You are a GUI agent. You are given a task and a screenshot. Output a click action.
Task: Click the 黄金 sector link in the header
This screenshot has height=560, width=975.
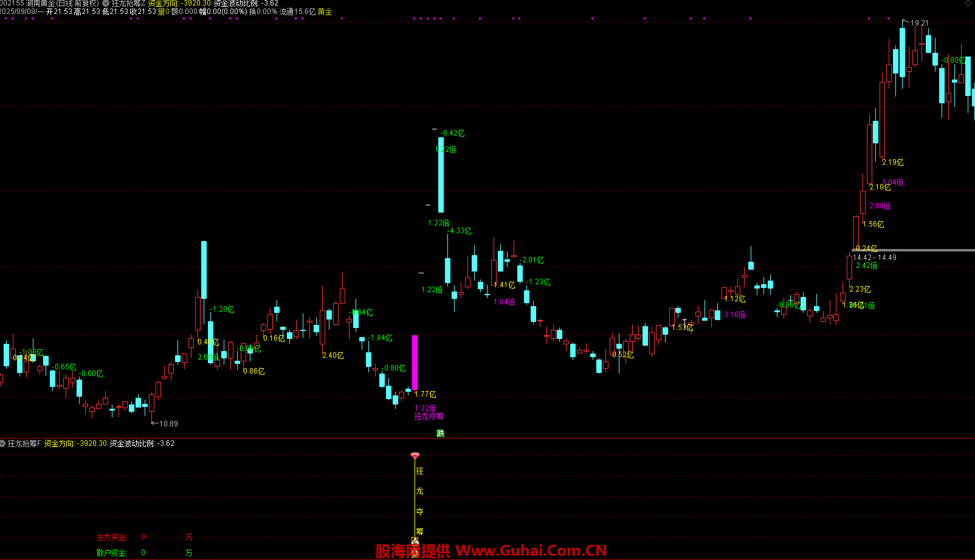(x=325, y=12)
